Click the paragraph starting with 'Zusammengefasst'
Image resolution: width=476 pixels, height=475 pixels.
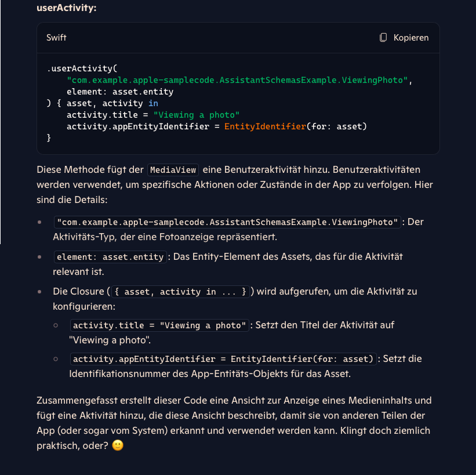tap(233, 415)
